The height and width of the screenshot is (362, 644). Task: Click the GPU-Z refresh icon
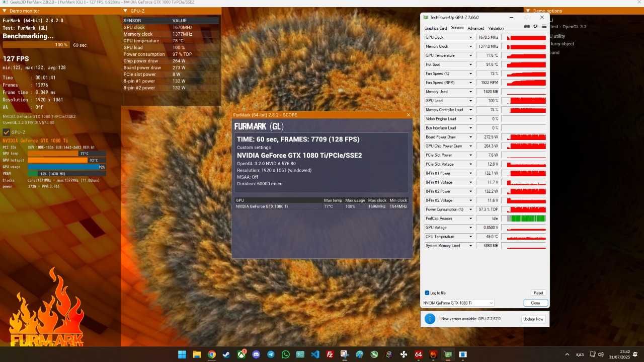tap(535, 26)
